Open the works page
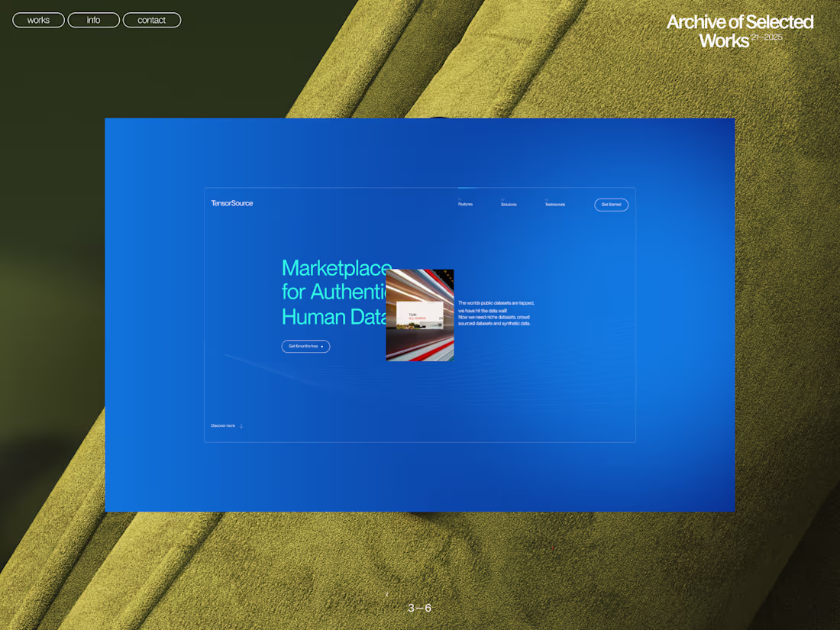 point(37,20)
